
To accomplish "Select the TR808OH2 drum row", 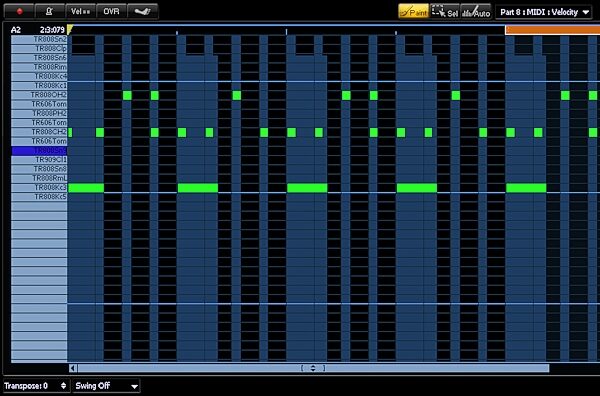I will [39, 95].
